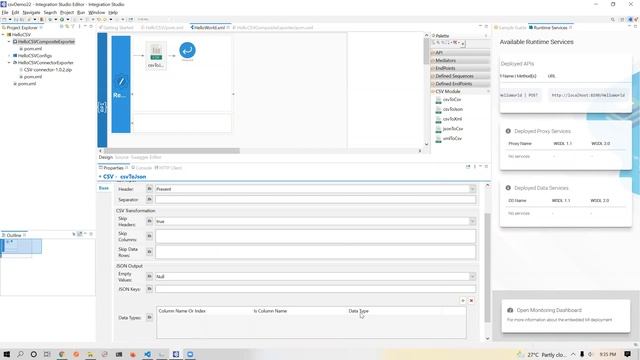Image resolution: width=640 pixels, height=360 pixels.
Task: Open the Help menu
Action: [113, 13]
